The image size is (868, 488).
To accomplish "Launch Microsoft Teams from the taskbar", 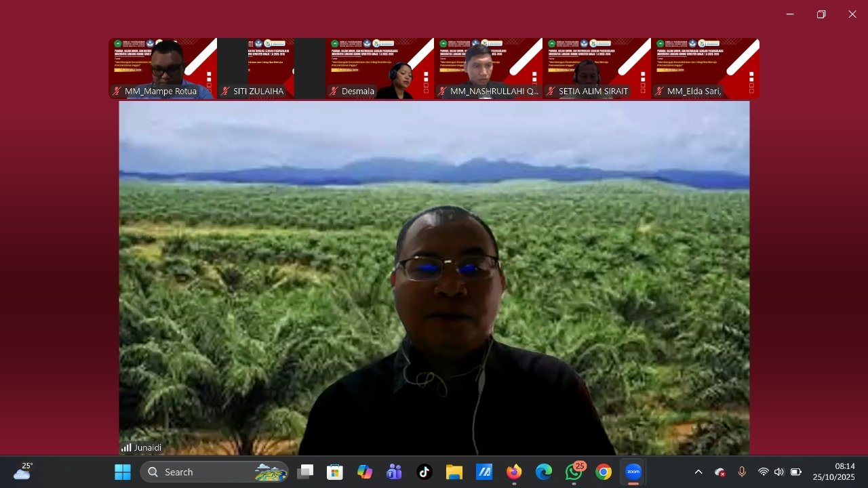I will coord(394,472).
